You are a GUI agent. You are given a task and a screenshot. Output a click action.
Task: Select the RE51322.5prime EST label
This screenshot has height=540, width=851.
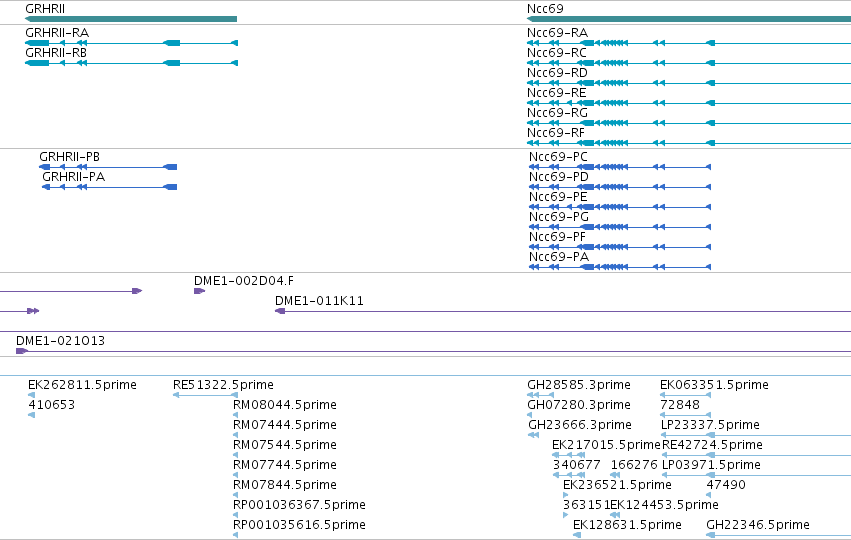[223, 385]
